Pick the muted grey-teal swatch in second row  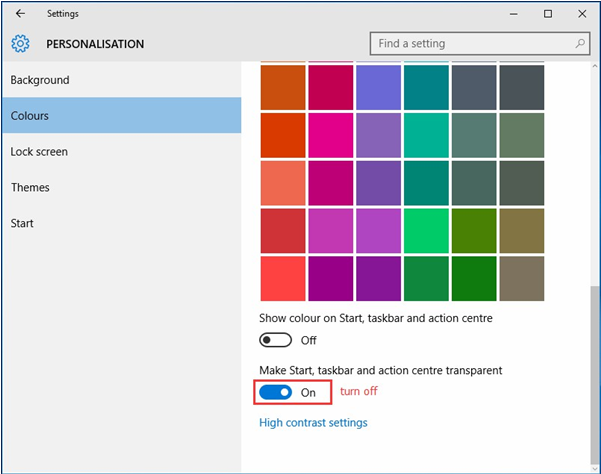pyautogui.click(x=474, y=135)
